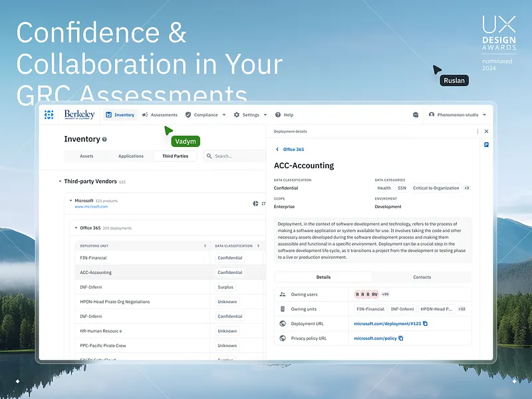Click the Compliance shield icon
This screenshot has width=532, height=399.
[x=188, y=114]
